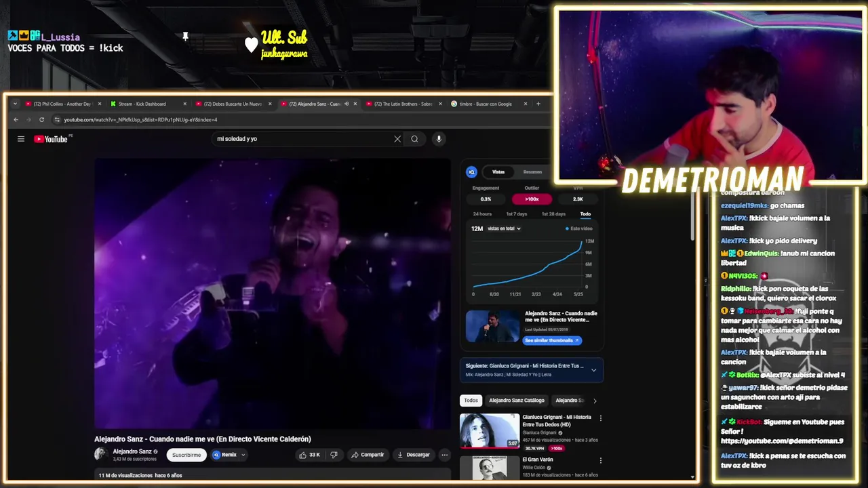868x488 pixels.
Task: Open Gianluca Grignani Mi Historia video thumbnail
Action: [490, 431]
